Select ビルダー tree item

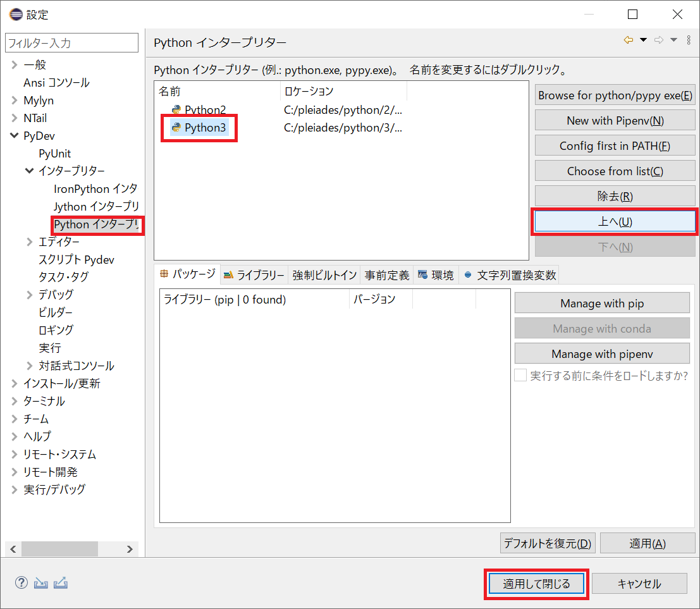[x=56, y=312]
